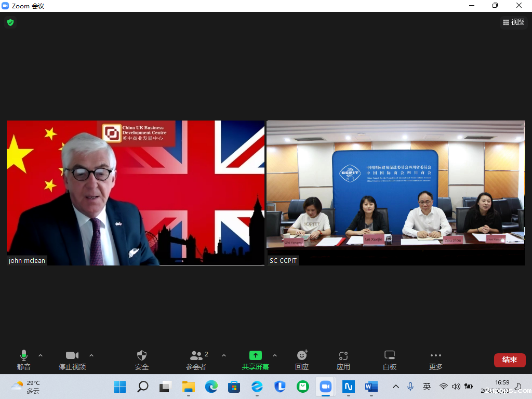Click the green encryption shield icon
532x399 pixels.
tap(10, 22)
